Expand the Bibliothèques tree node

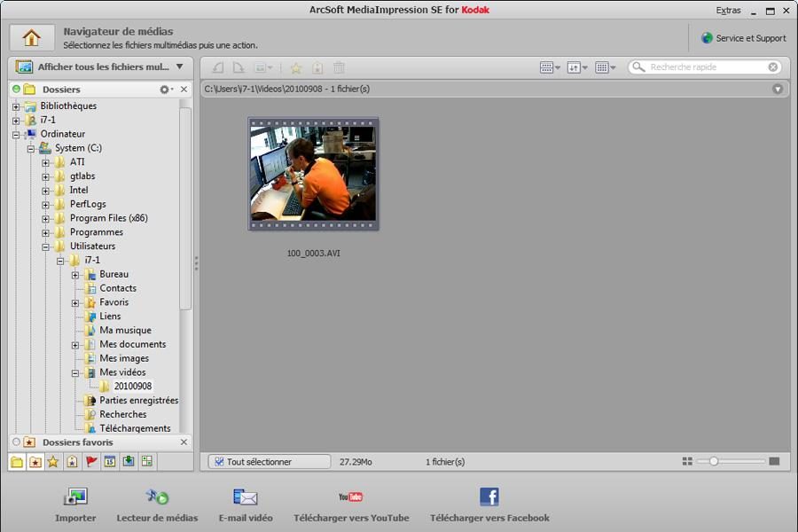[x=16, y=106]
